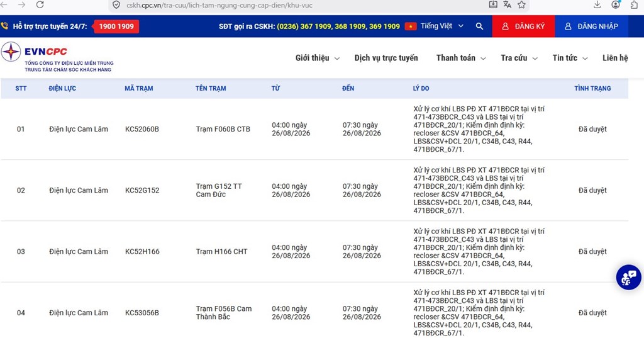The image size is (644, 338).
Task: Open Dịch vụ trực tuyến menu item
Action: coord(386,58)
